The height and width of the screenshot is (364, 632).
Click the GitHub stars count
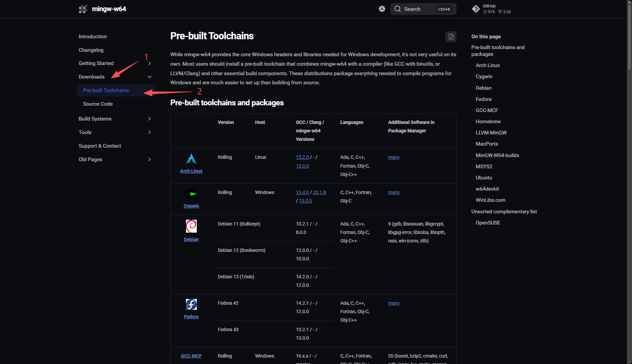click(x=489, y=12)
